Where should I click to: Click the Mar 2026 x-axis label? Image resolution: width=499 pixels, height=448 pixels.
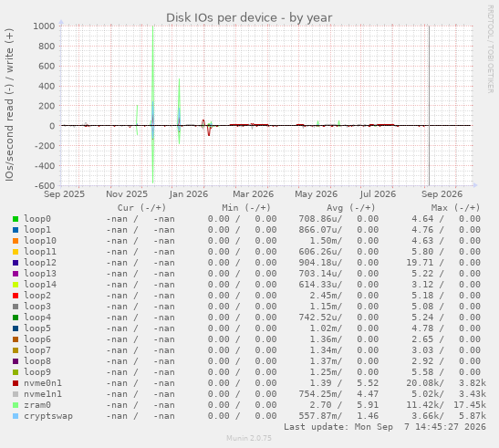click(253, 194)
